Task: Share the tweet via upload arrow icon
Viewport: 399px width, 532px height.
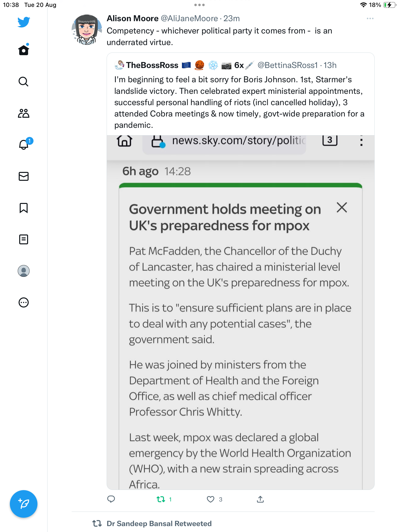Action: click(260, 499)
